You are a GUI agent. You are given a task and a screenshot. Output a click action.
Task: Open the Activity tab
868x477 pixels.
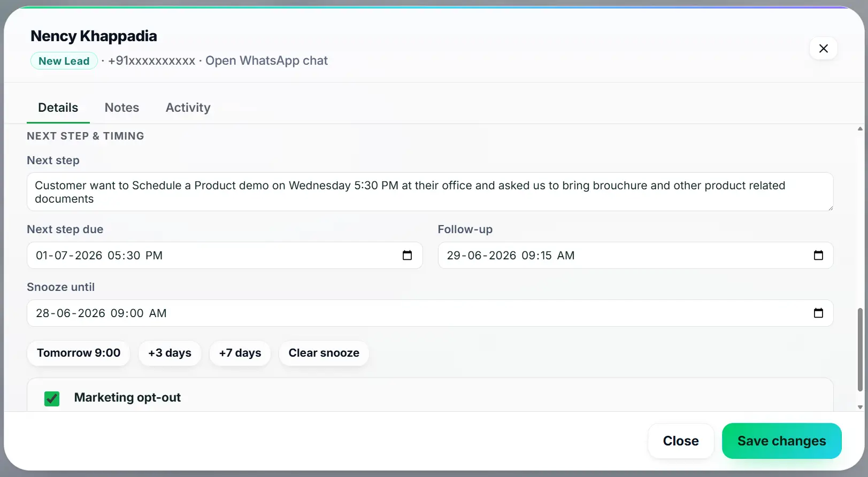point(188,107)
